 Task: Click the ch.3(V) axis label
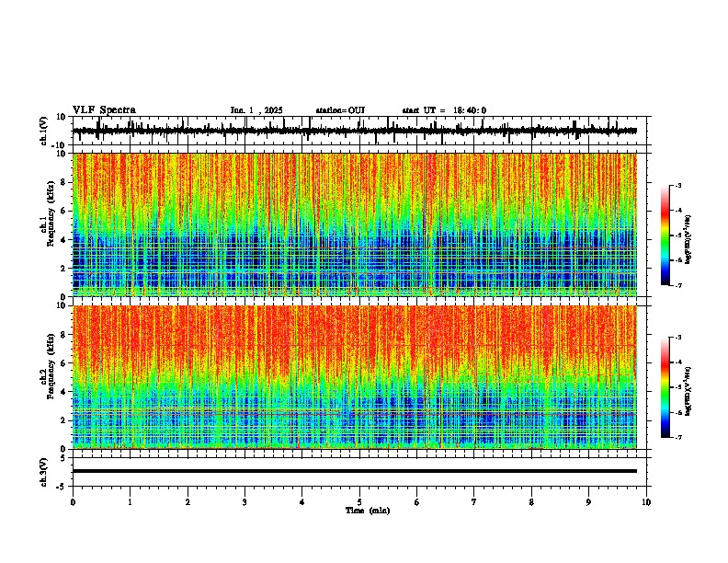44,472
